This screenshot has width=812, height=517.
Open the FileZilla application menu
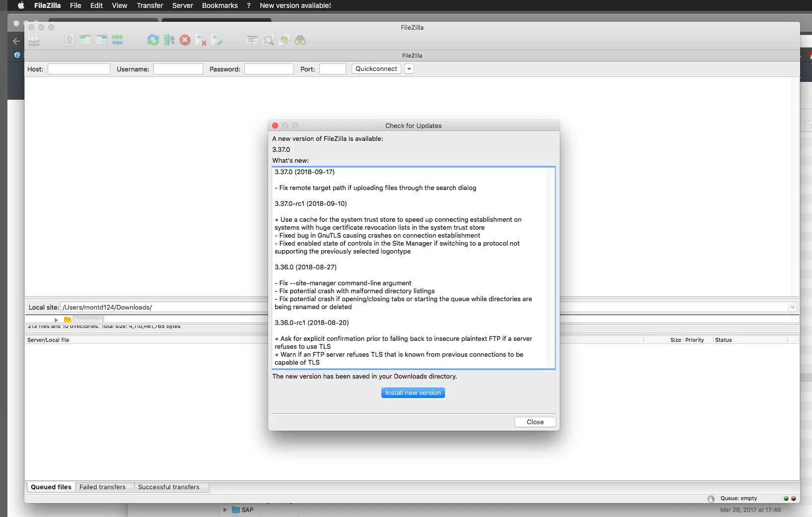(x=47, y=5)
